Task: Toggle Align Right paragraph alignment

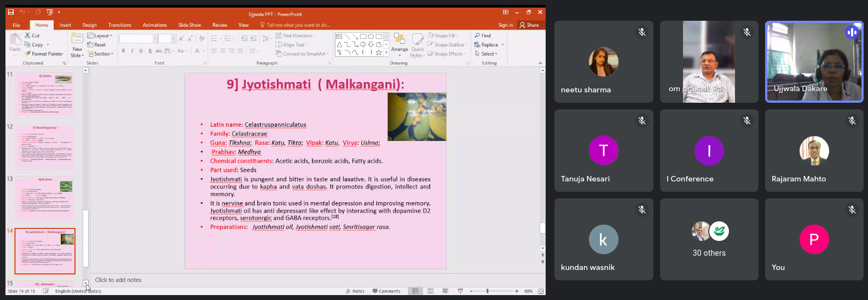Action: click(x=232, y=51)
